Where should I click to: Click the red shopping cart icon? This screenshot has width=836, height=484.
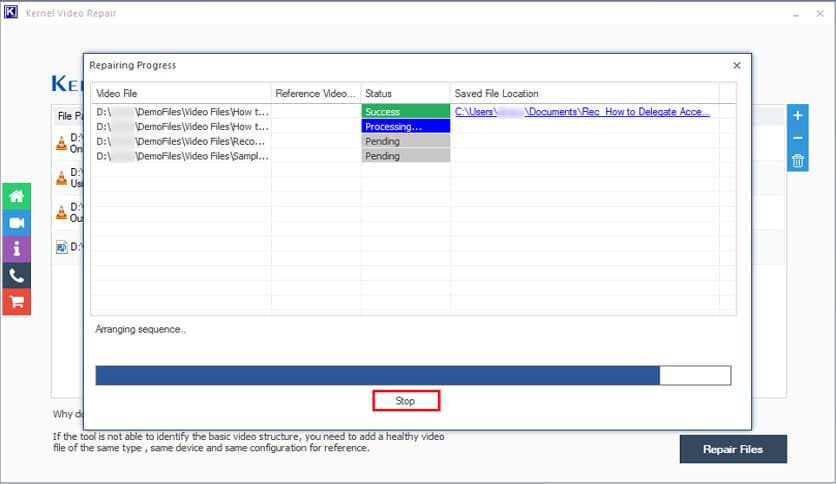[x=16, y=301]
